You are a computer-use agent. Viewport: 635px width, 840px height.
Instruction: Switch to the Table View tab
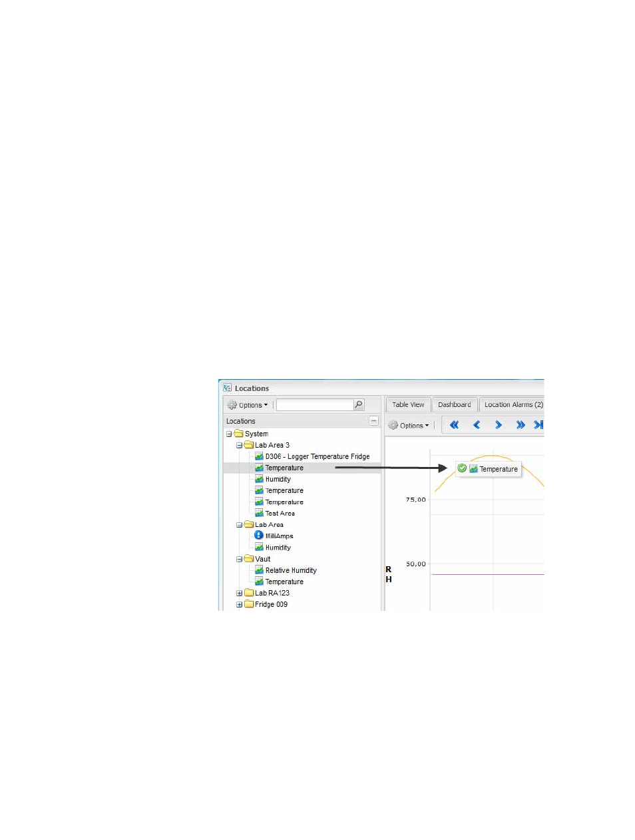[x=408, y=404]
